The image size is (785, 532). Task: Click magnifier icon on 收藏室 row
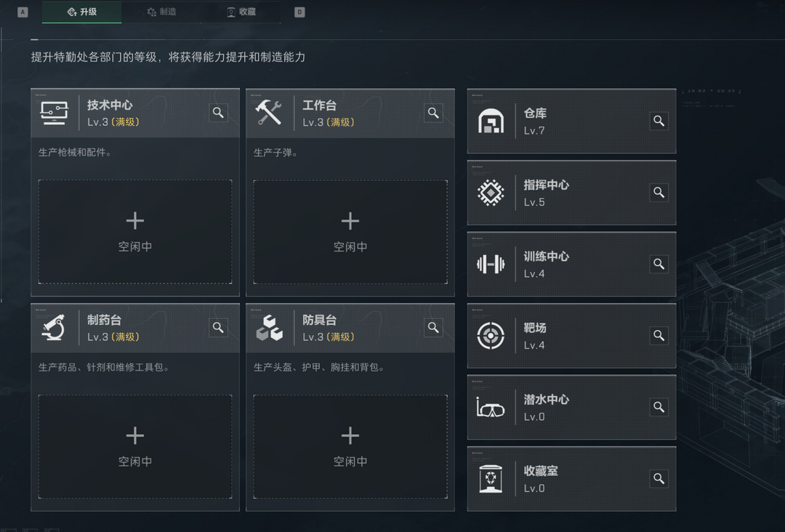click(x=659, y=478)
